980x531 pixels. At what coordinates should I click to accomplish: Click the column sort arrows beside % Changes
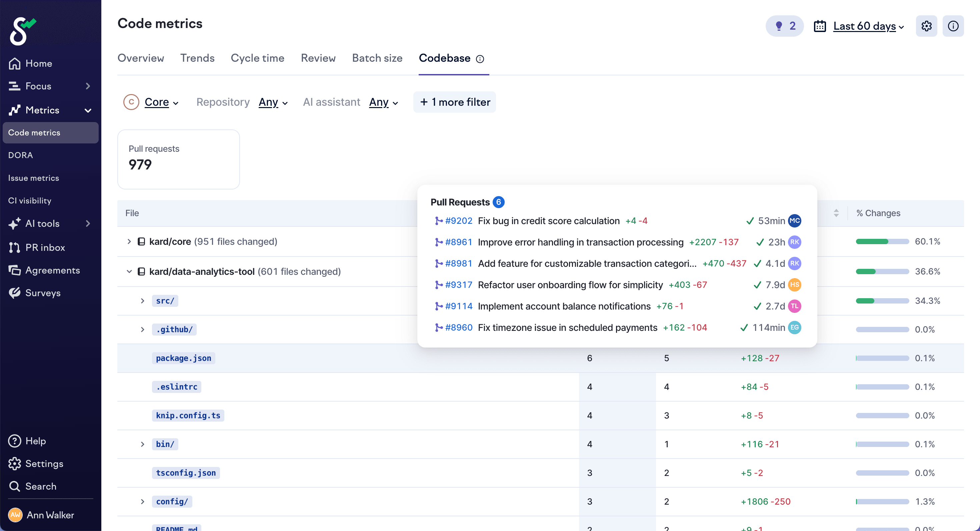pos(836,213)
